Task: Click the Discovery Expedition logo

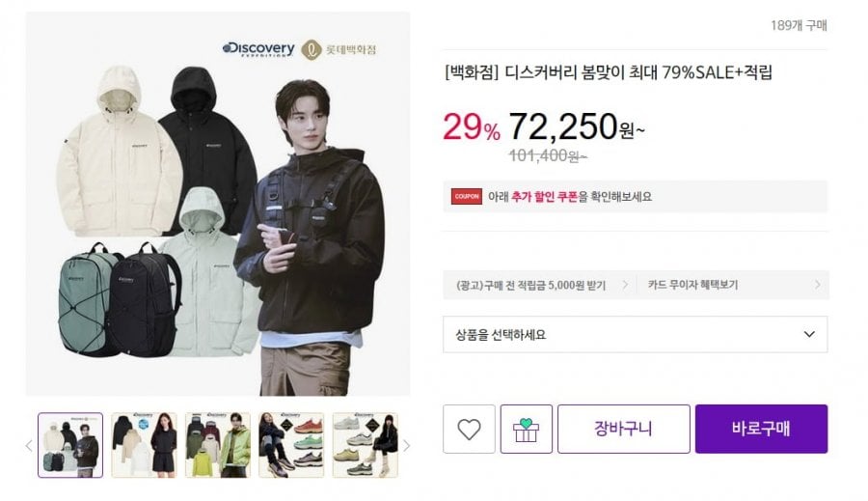Action: [258, 49]
